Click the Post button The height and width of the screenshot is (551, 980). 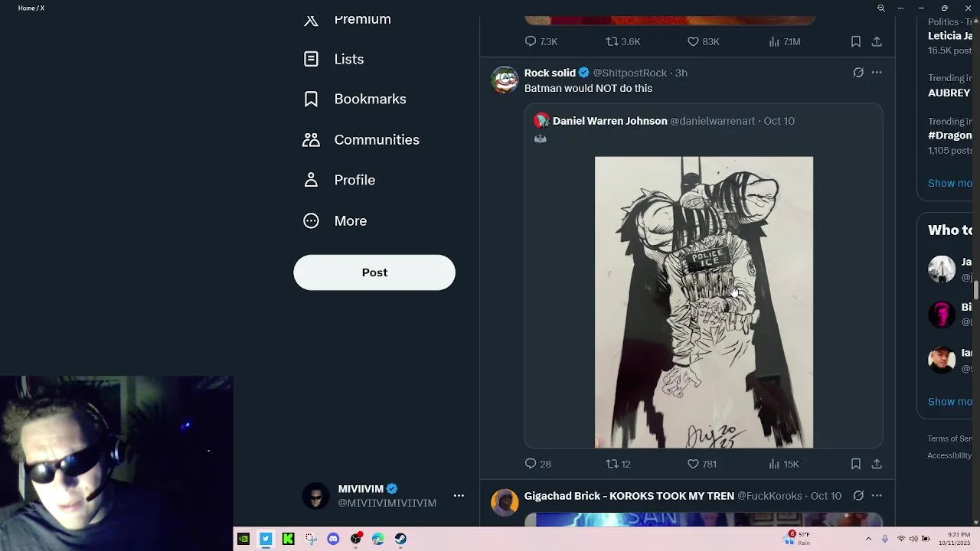click(x=374, y=272)
